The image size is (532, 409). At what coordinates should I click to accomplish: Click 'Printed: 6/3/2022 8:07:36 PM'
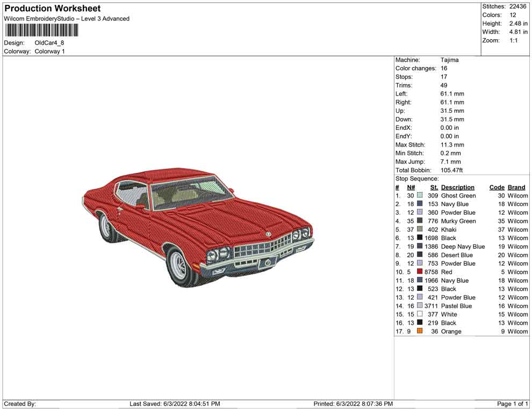tap(353, 403)
